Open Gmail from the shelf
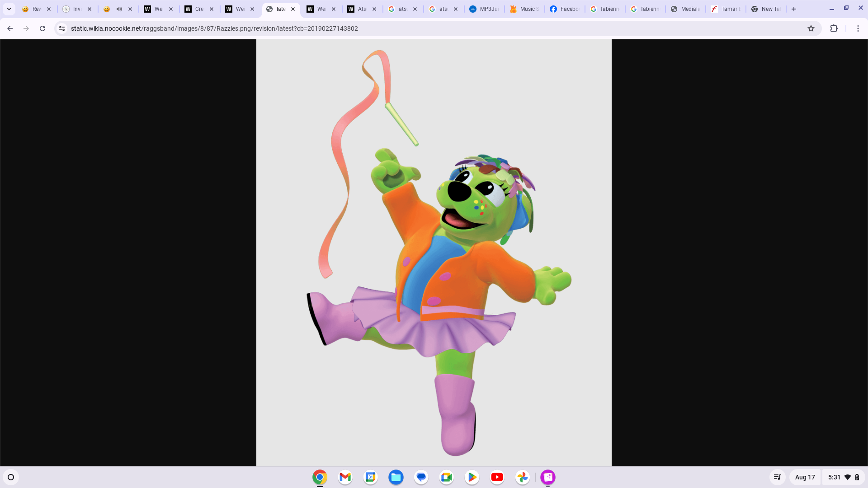 click(x=345, y=477)
